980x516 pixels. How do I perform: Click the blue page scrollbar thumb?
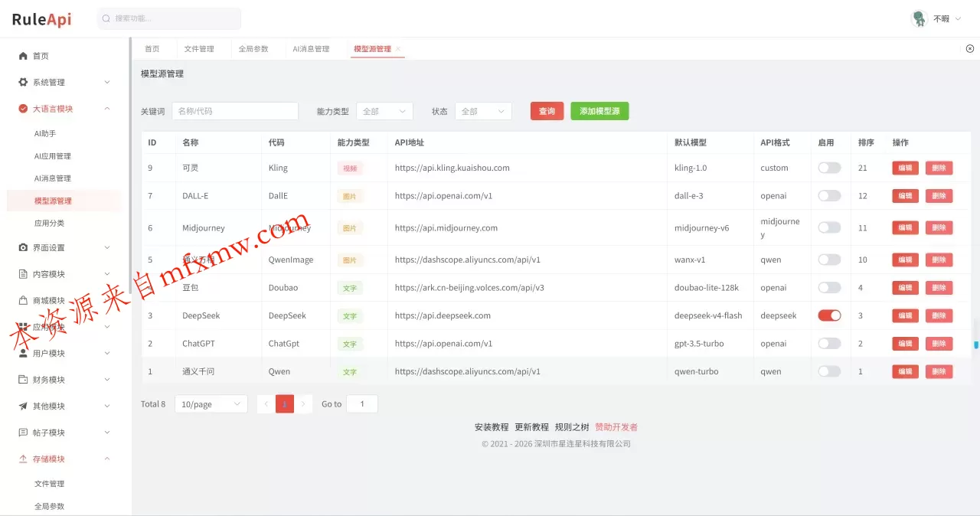976,345
